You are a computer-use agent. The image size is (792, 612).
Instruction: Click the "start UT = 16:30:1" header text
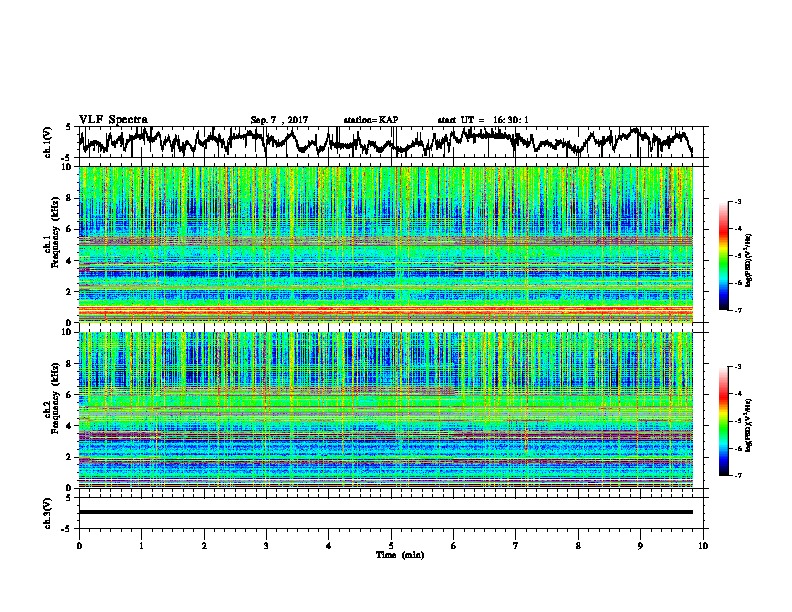(483, 120)
